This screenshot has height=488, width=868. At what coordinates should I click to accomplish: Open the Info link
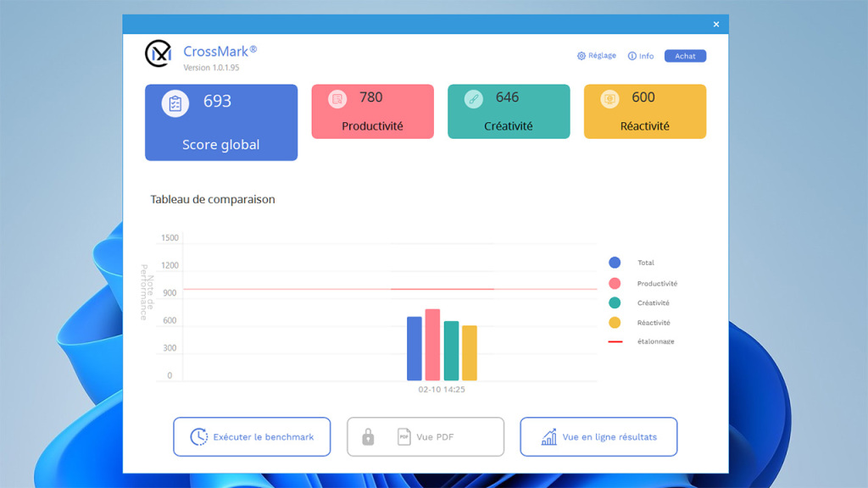coord(641,56)
